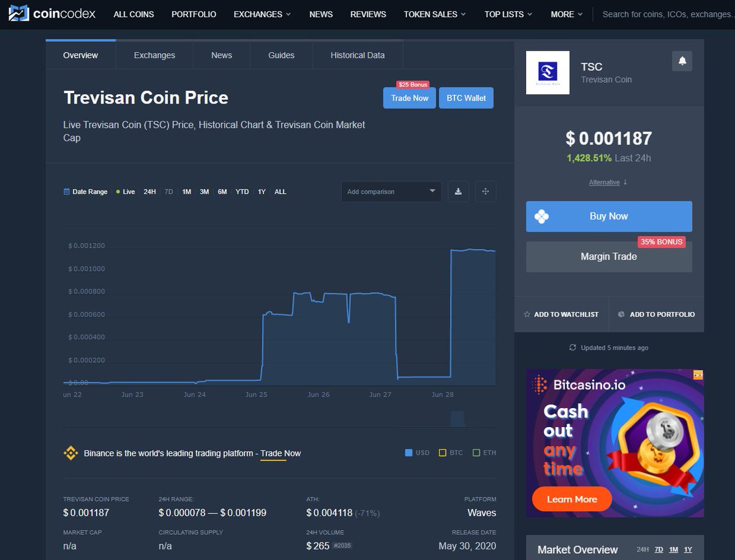Click the Trevisan Coin logo thumbnail
Screen dimensions: 735x560
[x=548, y=72]
